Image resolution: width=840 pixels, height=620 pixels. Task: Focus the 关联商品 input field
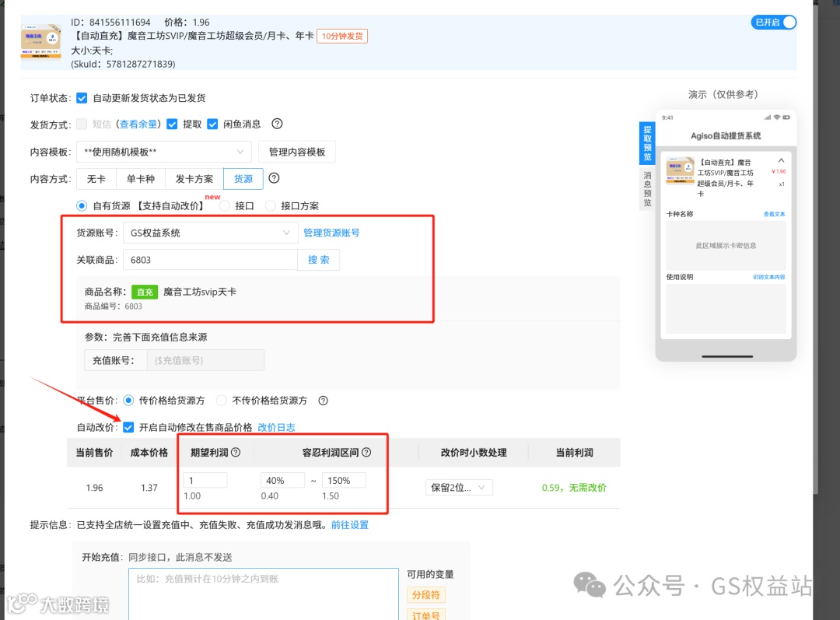tap(210, 260)
